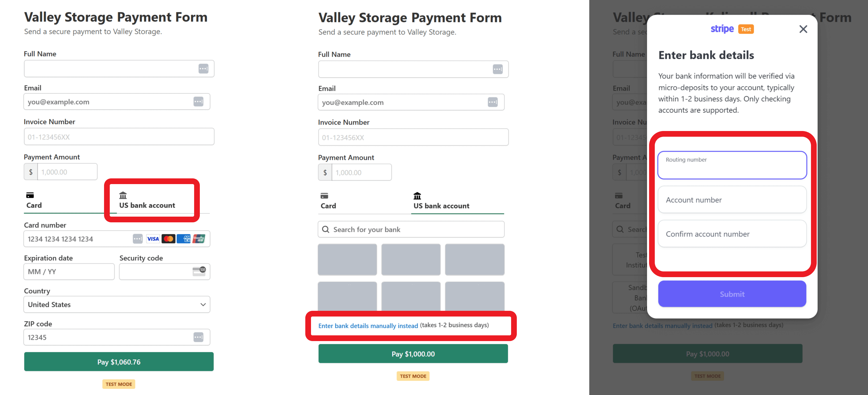Click the UnionPay card brand icon
Viewport: 868px width, 395px height.
(x=199, y=239)
